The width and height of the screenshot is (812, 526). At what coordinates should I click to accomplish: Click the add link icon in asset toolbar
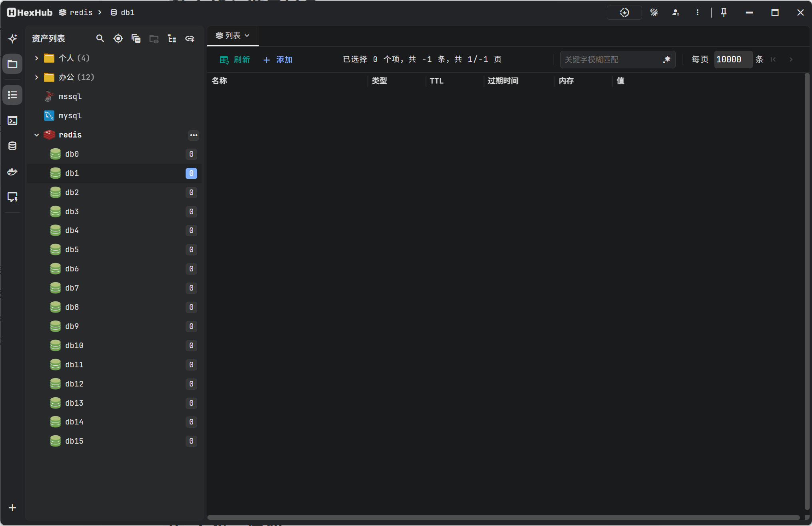click(x=190, y=38)
